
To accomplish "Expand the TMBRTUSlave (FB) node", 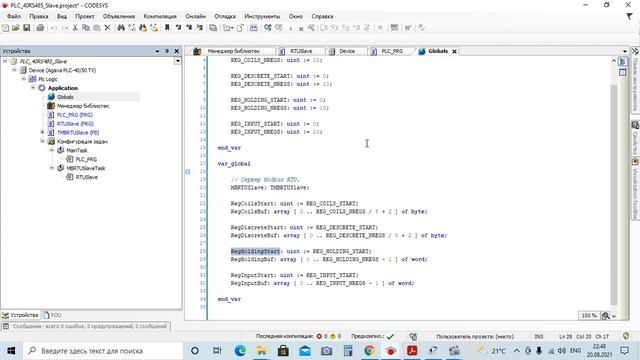I will (42, 132).
